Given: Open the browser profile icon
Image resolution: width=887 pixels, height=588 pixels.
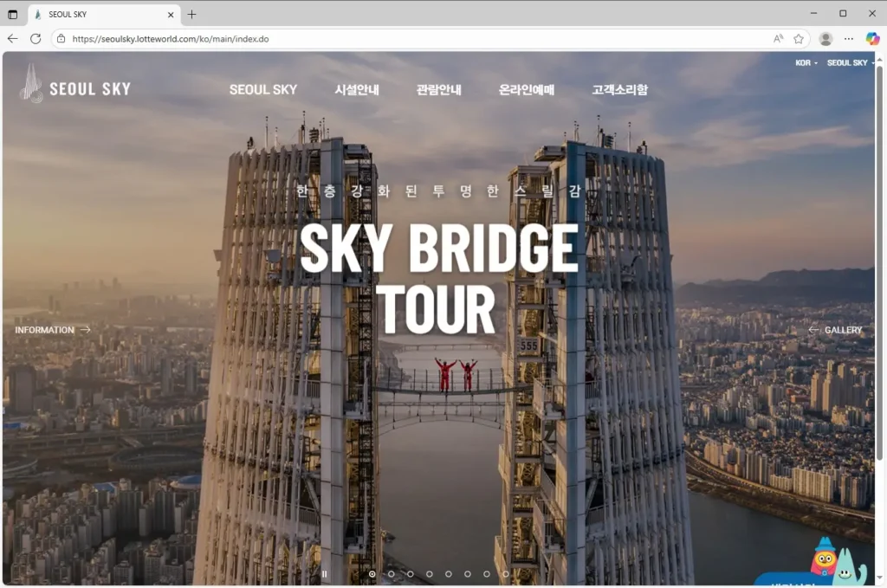Looking at the screenshot, I should point(825,39).
